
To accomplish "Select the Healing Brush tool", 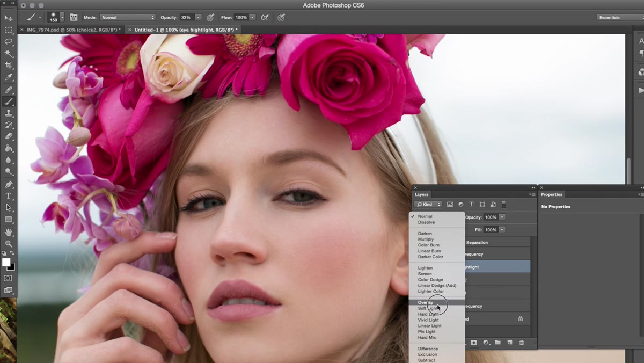I will [x=9, y=90].
